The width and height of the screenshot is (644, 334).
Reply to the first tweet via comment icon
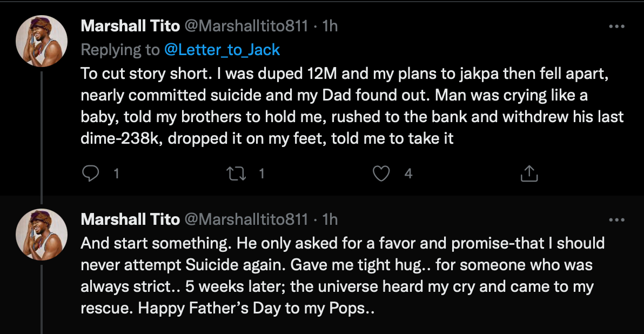[90, 173]
